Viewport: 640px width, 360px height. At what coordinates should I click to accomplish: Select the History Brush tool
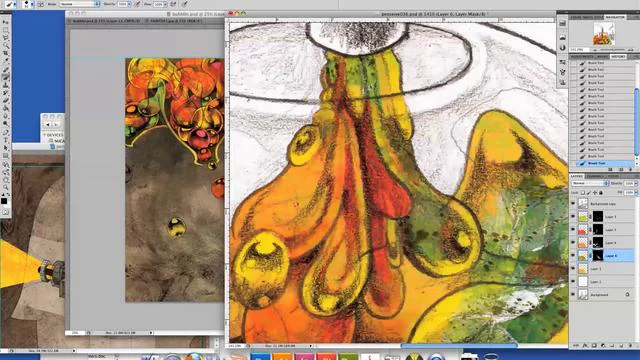(5, 93)
